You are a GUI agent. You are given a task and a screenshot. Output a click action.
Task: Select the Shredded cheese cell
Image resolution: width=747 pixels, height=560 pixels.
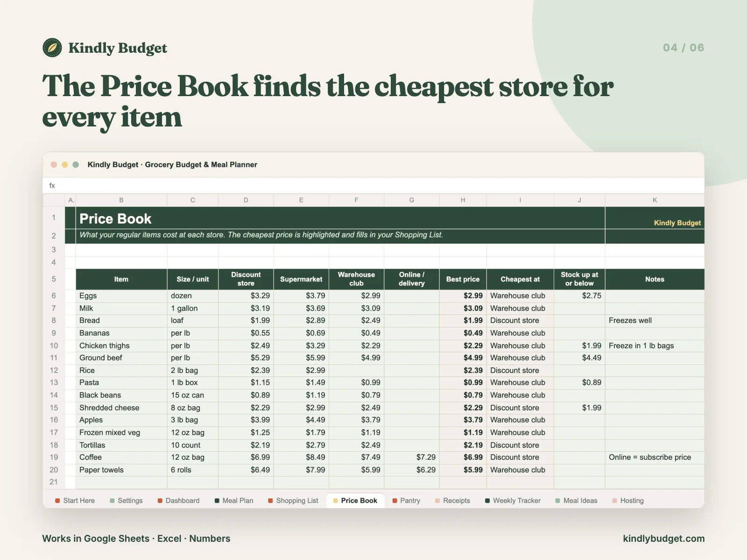121,408
